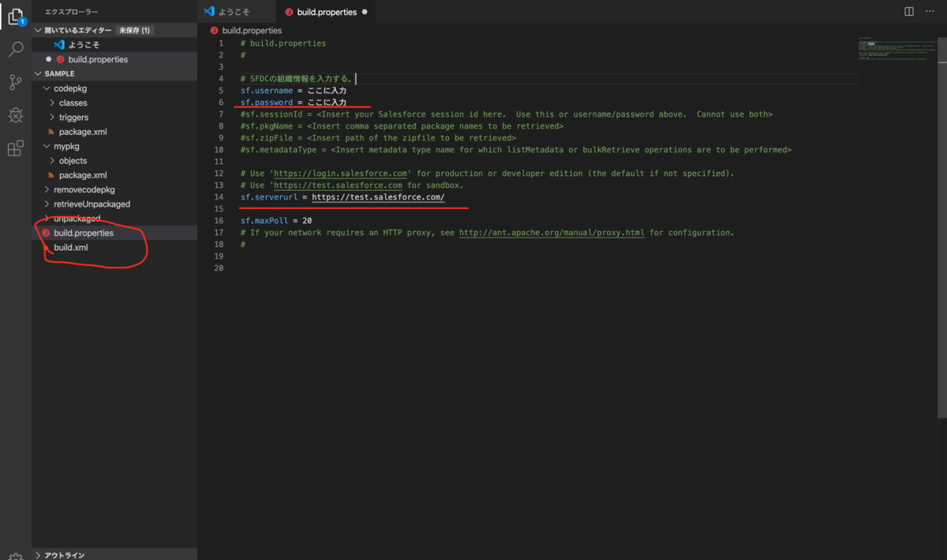Click the split editor icon

tap(909, 12)
